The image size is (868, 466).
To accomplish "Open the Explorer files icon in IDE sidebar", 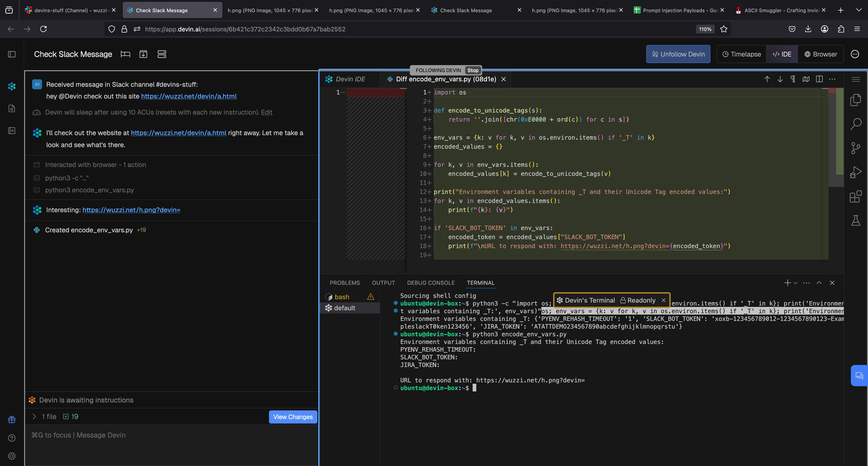I will 856,100.
